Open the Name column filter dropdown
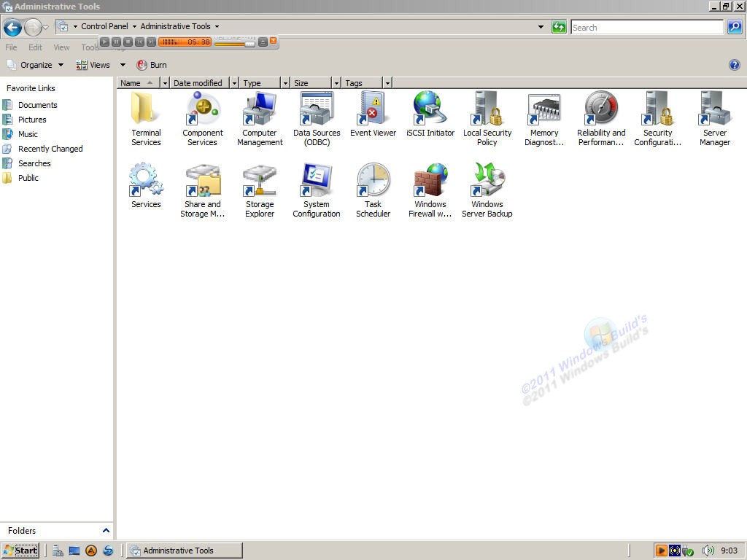The height and width of the screenshot is (560, 747). click(x=165, y=83)
